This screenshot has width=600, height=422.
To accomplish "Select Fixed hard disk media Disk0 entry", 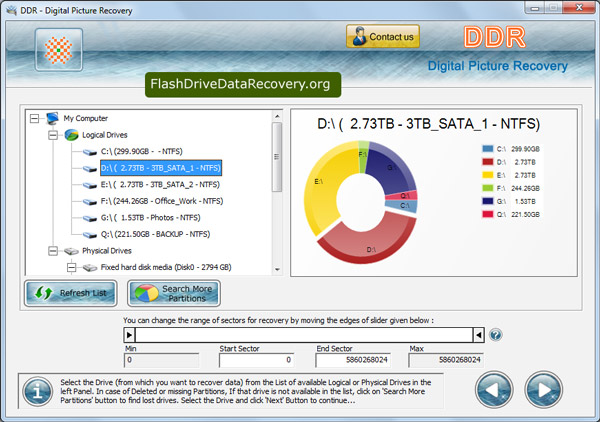I will point(166,267).
